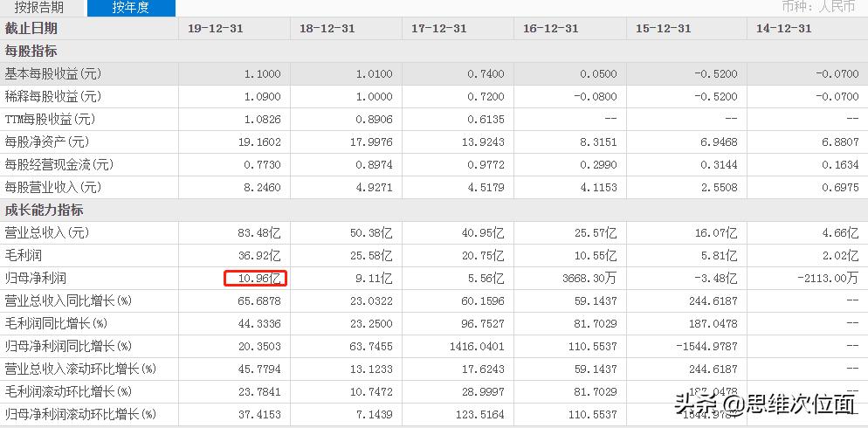Screen dimensions: 868x428
Task: Click the 50.38亿 revenue cell
Action: click(x=369, y=232)
